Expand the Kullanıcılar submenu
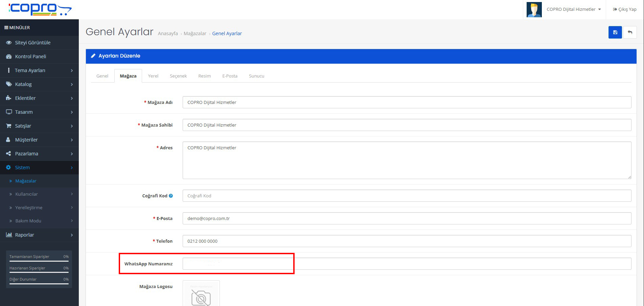 41,194
